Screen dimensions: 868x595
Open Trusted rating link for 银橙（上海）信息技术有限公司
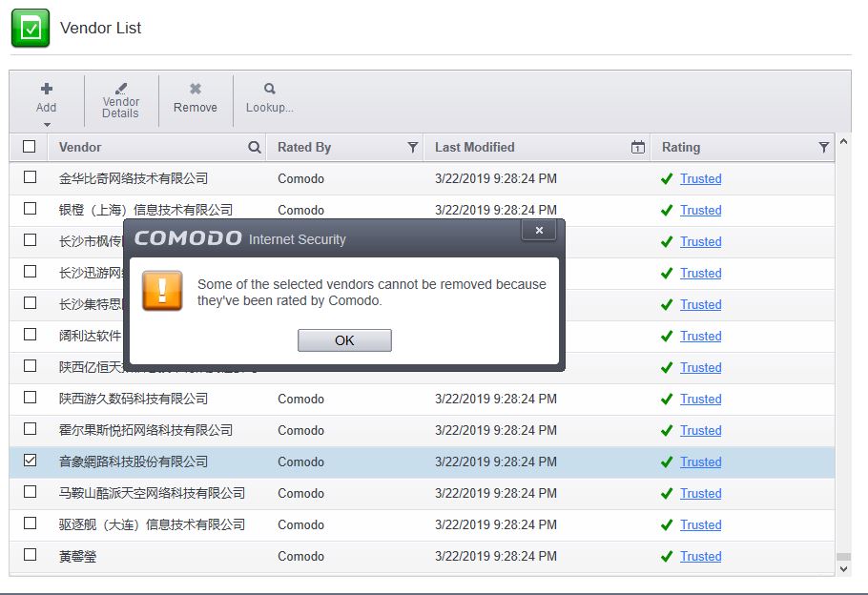[x=700, y=211]
